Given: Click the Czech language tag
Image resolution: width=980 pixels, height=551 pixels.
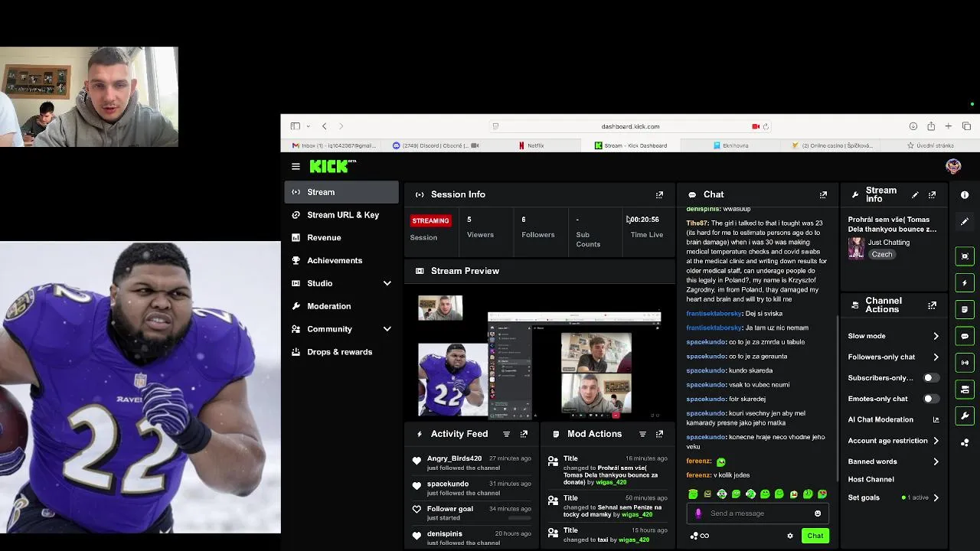Looking at the screenshot, I should 881,254.
